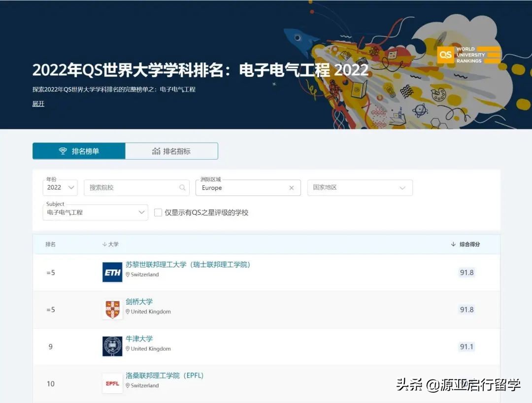Image resolution: width=532 pixels, height=403 pixels.
Task: Click the sort arrow next to 大学
Action: point(105,244)
